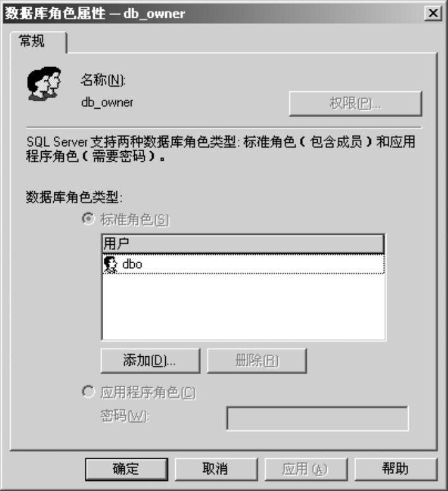Viewport: 448px width, 491px height.
Task: Click the empty area of user list
Action: coord(243,307)
